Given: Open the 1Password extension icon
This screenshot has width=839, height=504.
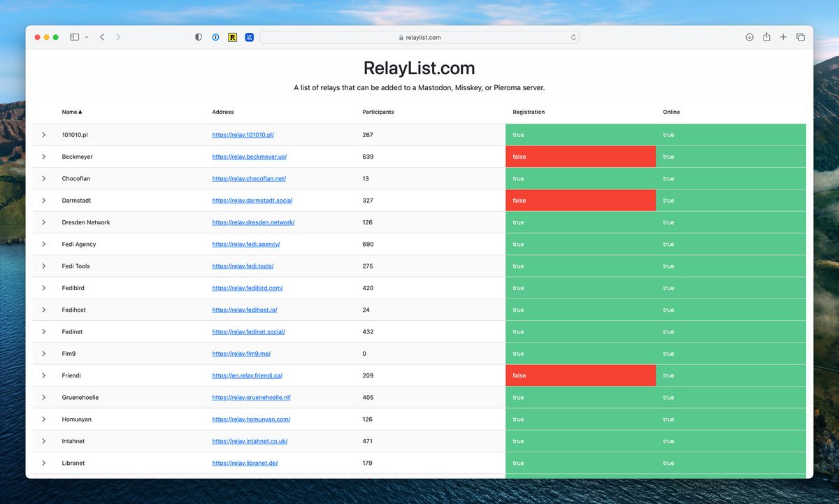Looking at the screenshot, I should [215, 37].
